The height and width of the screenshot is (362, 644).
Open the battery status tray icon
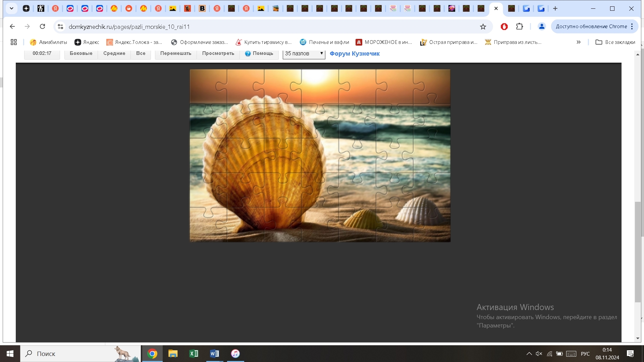click(559, 354)
